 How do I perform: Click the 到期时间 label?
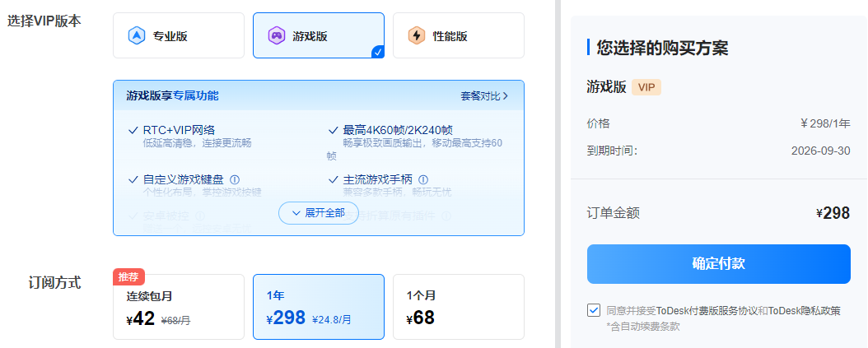tap(612, 151)
